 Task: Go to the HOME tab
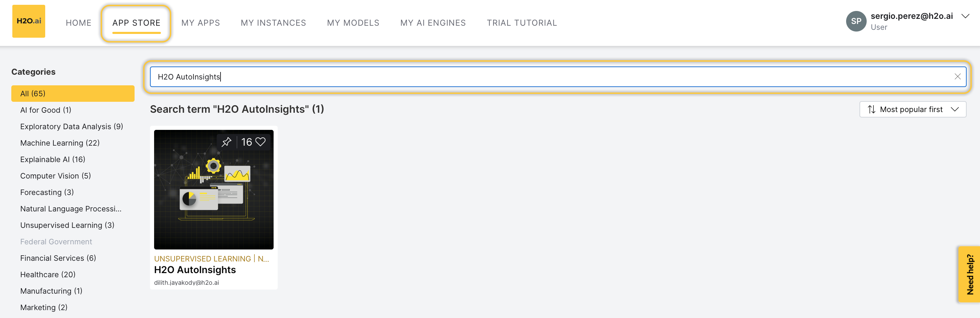coord(78,23)
